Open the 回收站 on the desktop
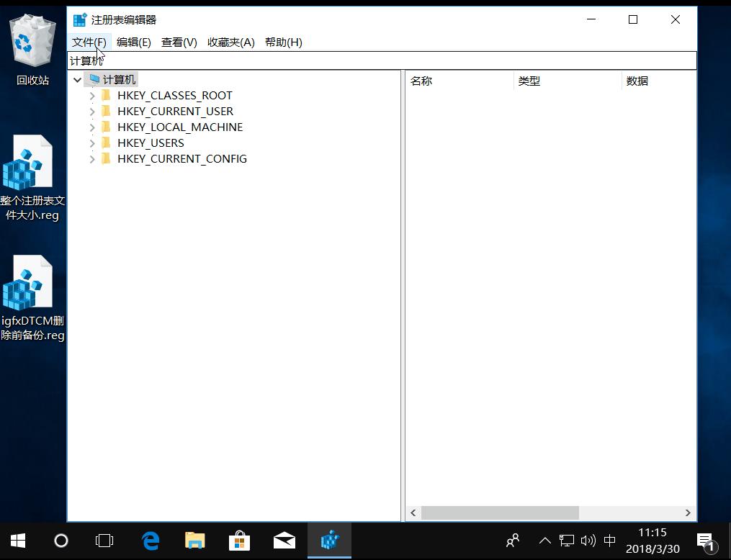This screenshot has width=731, height=560. coord(32,40)
